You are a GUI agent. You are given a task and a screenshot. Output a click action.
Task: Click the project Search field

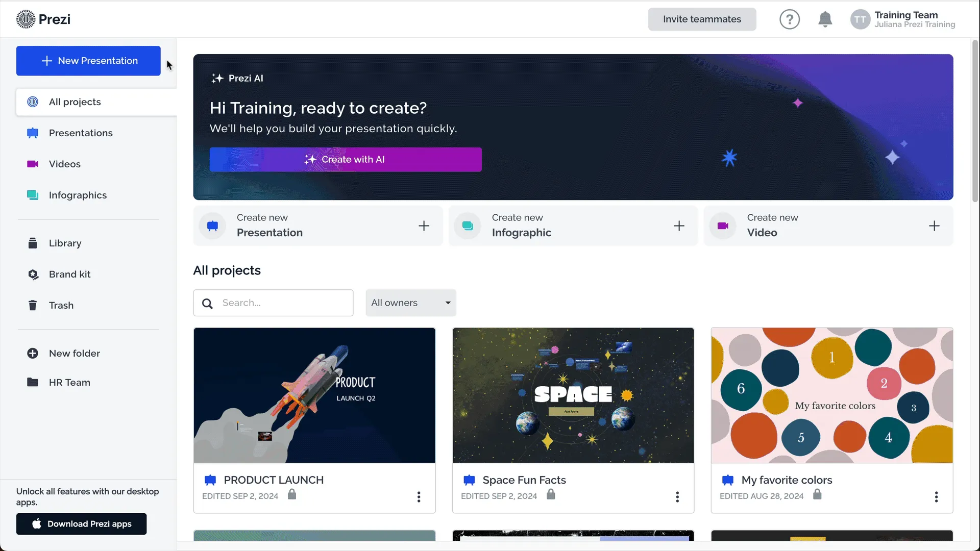pyautogui.click(x=273, y=303)
